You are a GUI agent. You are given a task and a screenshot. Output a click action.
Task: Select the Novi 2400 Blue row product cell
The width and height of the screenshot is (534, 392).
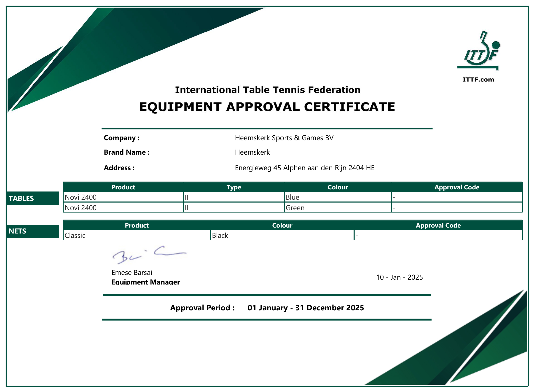pyautogui.click(x=123, y=197)
